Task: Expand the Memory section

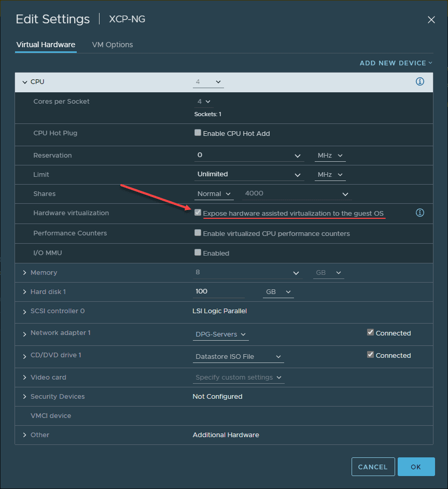Action: [x=24, y=272]
